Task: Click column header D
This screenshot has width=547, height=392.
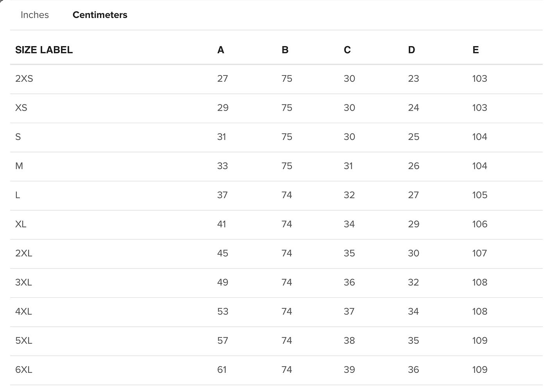Action: pyautogui.click(x=411, y=50)
